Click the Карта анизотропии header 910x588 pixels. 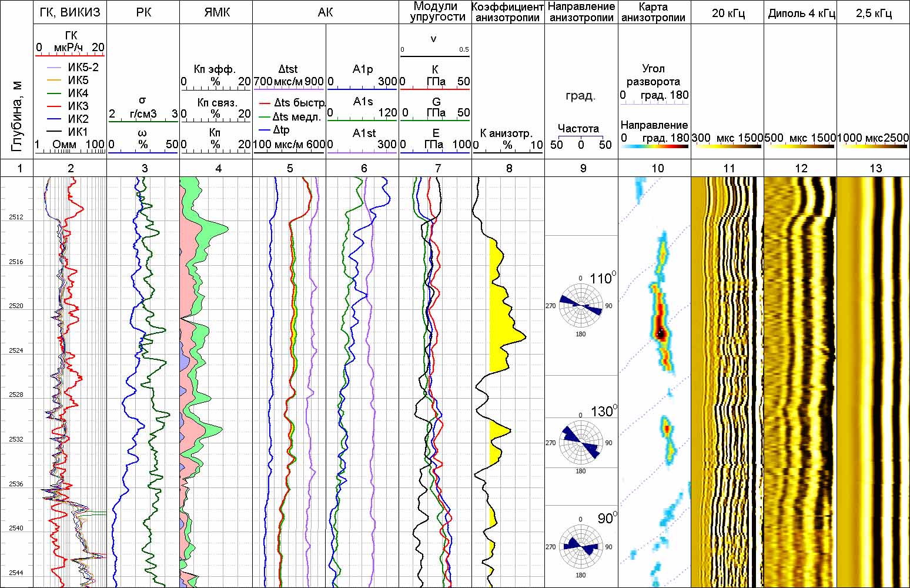654,12
